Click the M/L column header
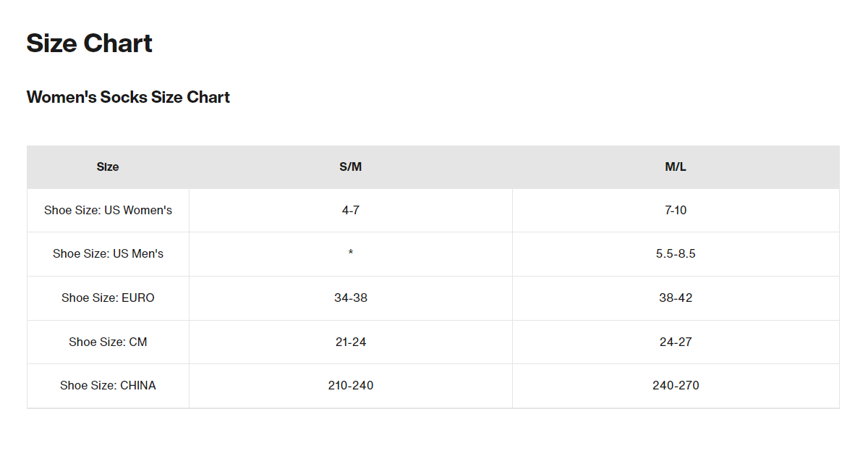This screenshot has width=868, height=451. coord(676,167)
